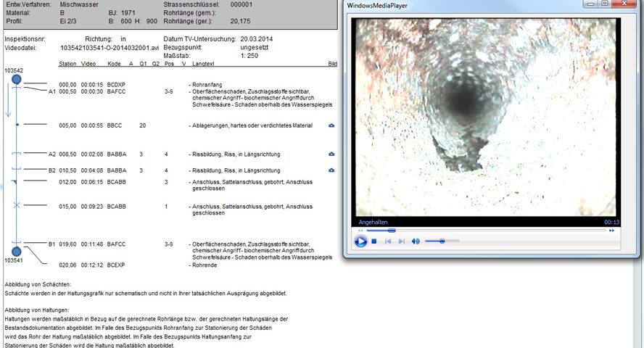
Task: Click the volume level slider
Action: 442,241
